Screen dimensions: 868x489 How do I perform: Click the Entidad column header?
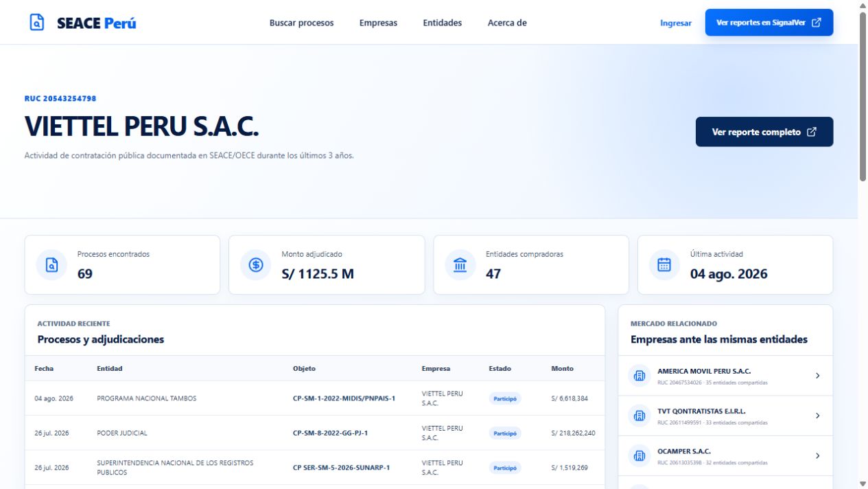[110, 369]
